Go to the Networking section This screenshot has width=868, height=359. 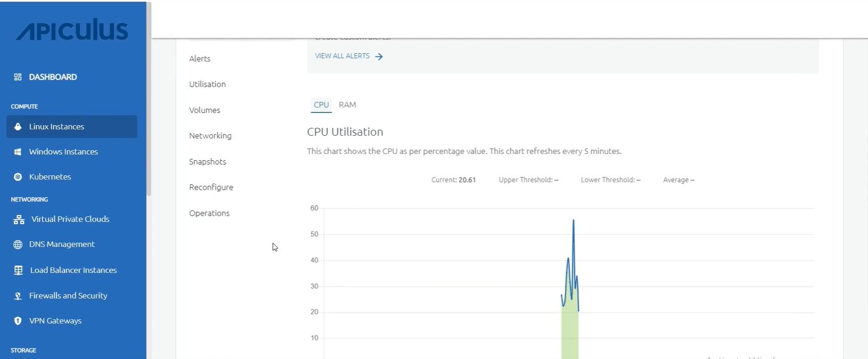210,136
